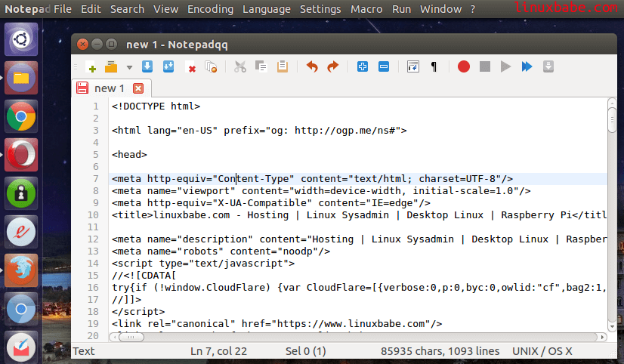Open the recent files dropdown arrow
Viewport: 624px width, 364px height.
129,67
